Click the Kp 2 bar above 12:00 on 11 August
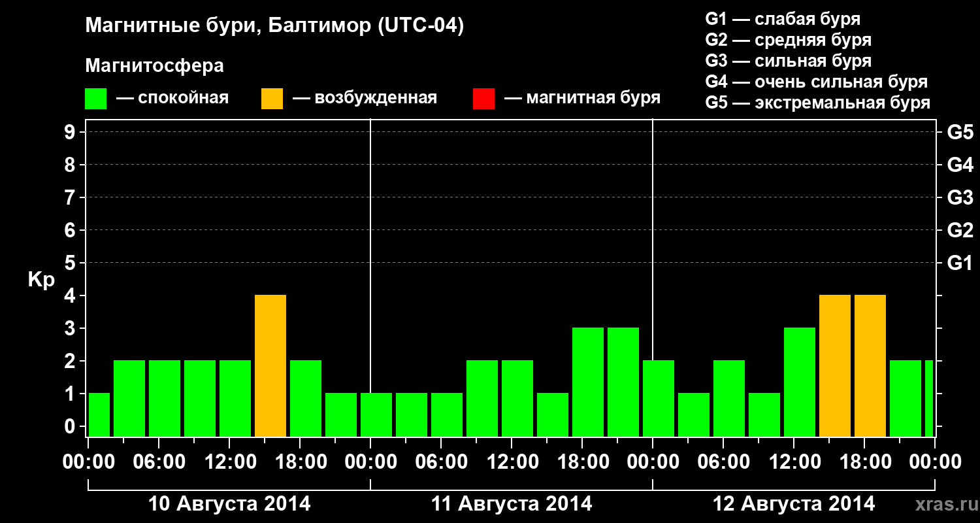Viewport: 980px width, 523px height. point(517,398)
